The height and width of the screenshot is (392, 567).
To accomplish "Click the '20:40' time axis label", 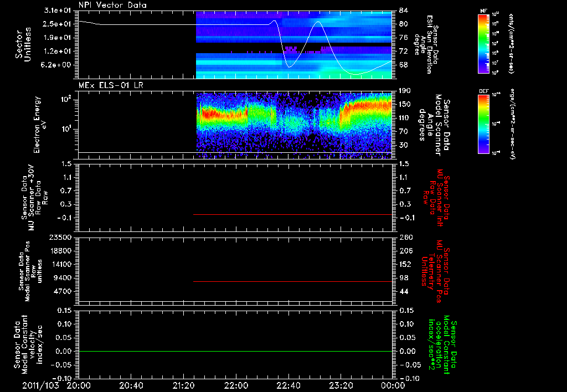I will (x=131, y=385).
